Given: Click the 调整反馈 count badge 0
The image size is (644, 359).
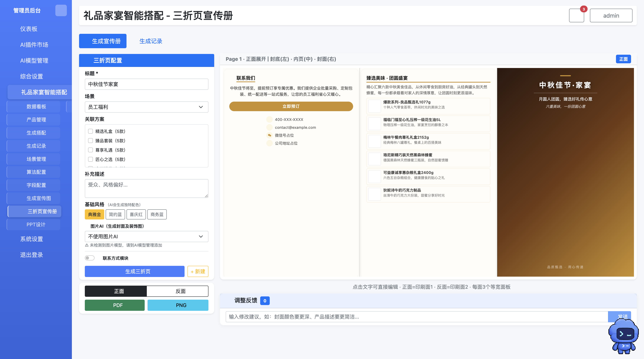Looking at the screenshot, I should click(x=265, y=301).
